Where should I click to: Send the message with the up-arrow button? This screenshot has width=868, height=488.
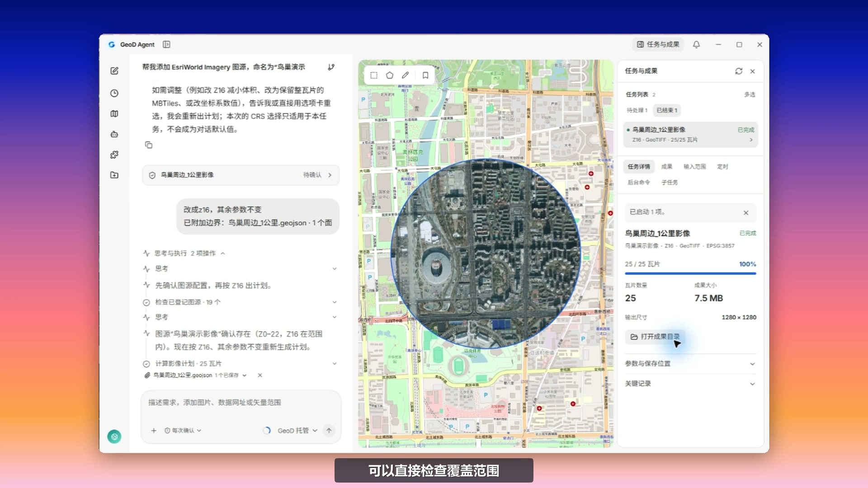(329, 431)
